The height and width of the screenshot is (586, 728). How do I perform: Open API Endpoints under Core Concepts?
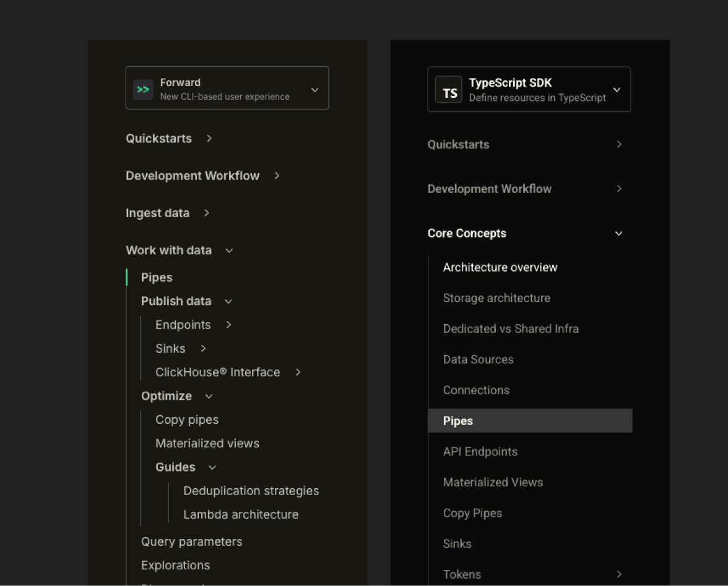point(480,452)
